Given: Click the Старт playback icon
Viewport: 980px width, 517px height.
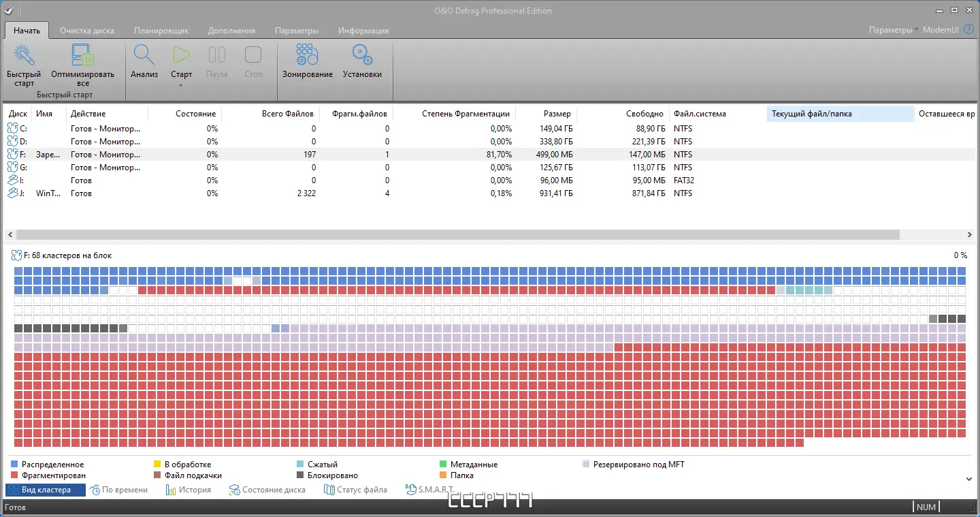Looking at the screenshot, I should [180, 54].
